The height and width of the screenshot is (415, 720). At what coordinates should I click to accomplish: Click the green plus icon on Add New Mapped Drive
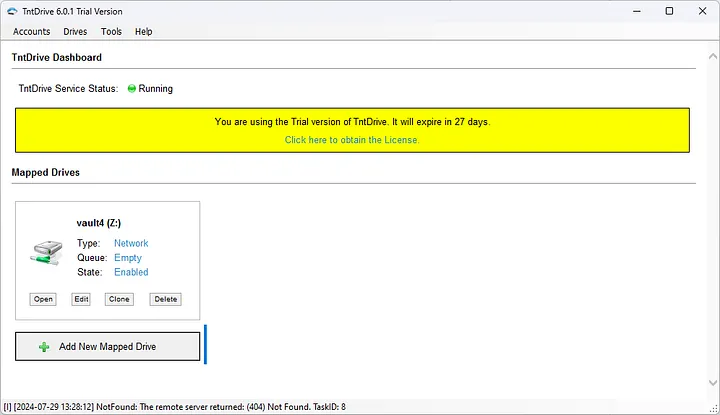pos(44,347)
